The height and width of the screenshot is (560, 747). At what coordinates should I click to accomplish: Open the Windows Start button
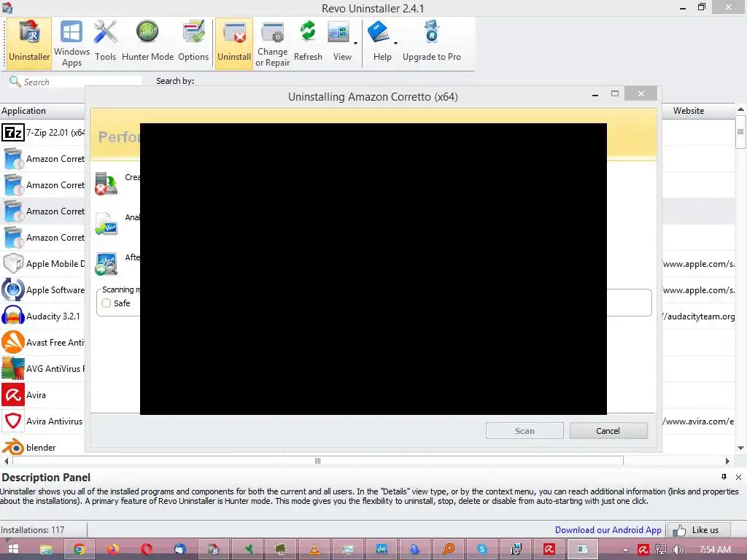pos(13,549)
